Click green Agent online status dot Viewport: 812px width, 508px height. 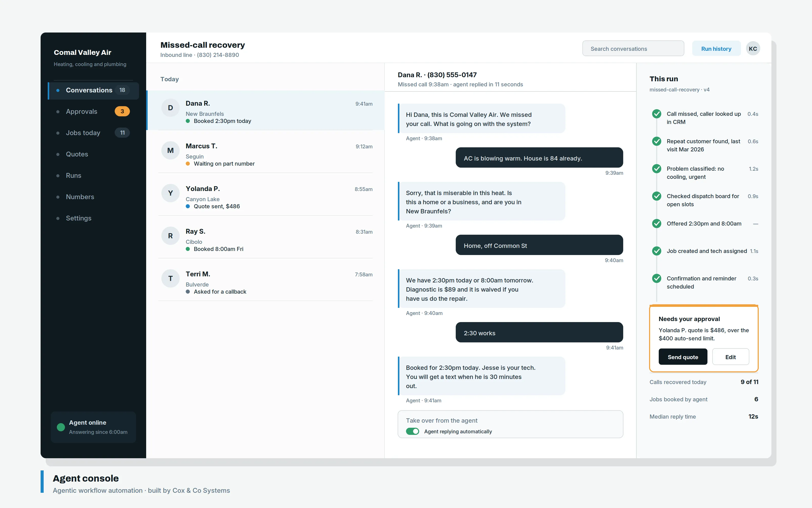(x=61, y=427)
